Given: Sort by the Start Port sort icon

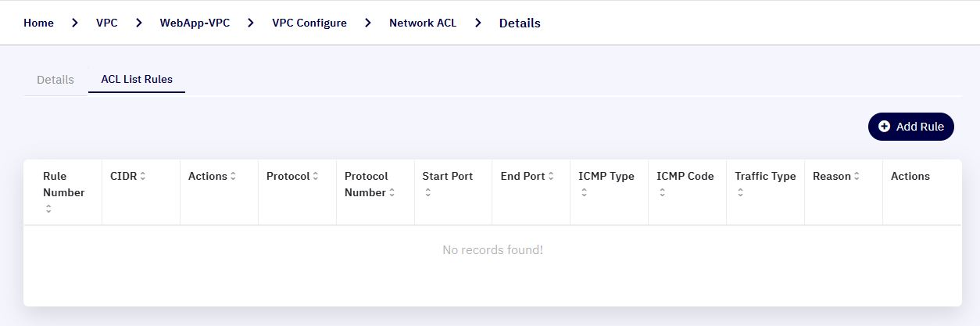Looking at the screenshot, I should click(x=427, y=193).
